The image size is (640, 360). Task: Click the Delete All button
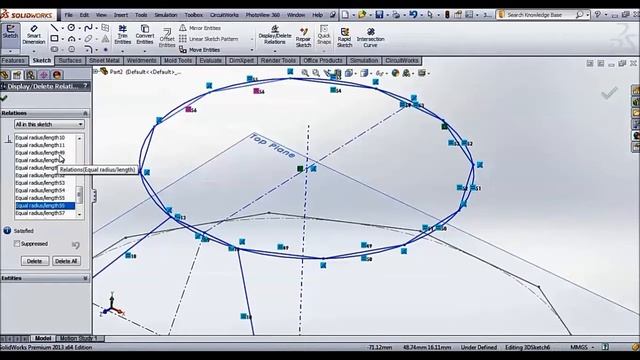click(66, 261)
